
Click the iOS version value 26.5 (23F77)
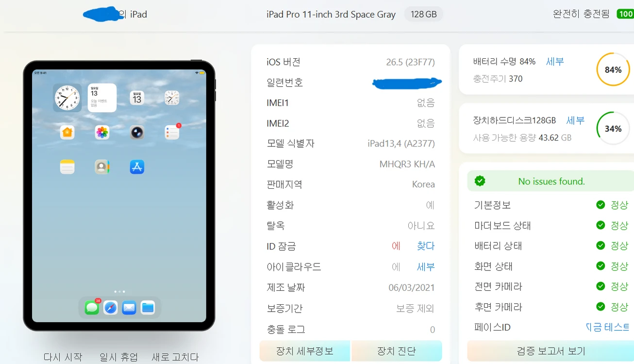411,62
